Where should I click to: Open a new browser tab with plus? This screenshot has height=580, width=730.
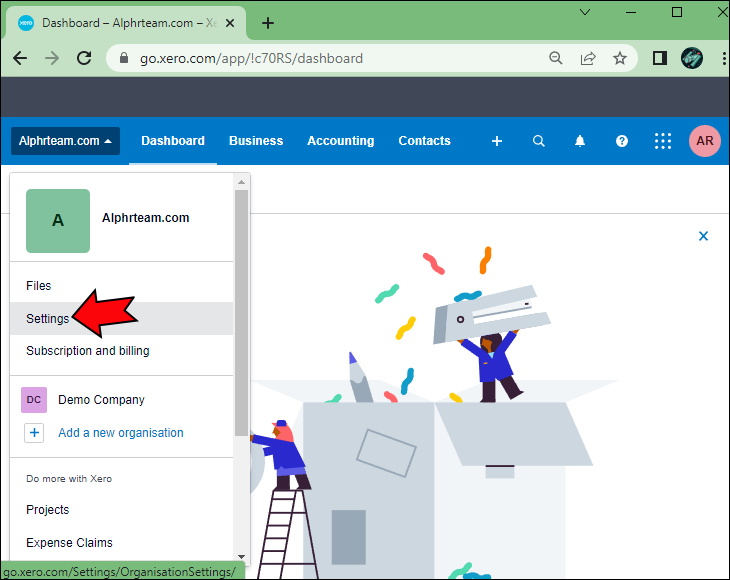pos(268,23)
